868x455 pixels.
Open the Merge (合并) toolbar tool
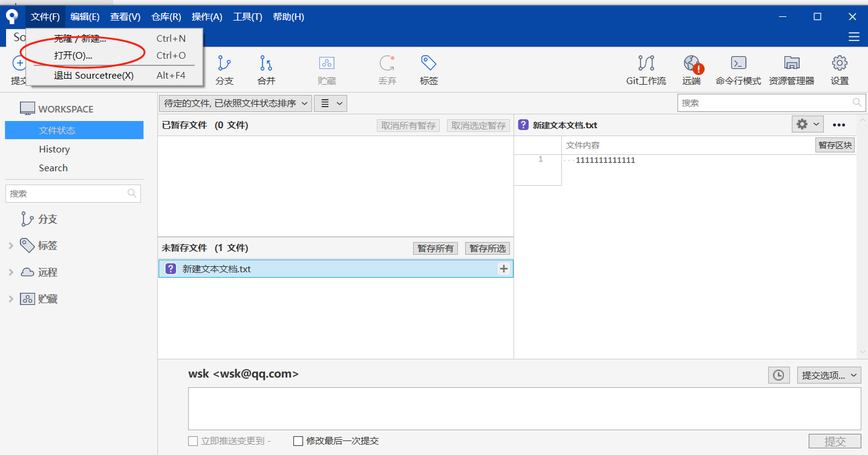coord(266,70)
